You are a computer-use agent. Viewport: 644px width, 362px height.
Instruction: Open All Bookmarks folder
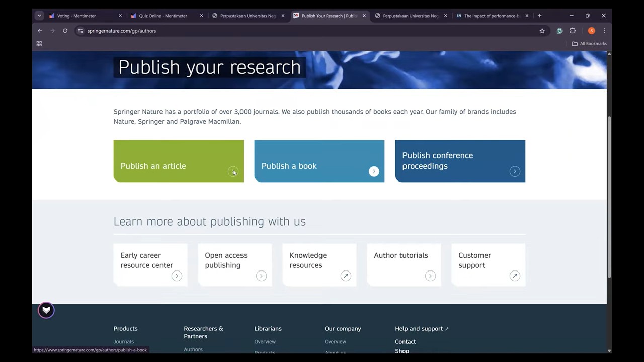589,44
